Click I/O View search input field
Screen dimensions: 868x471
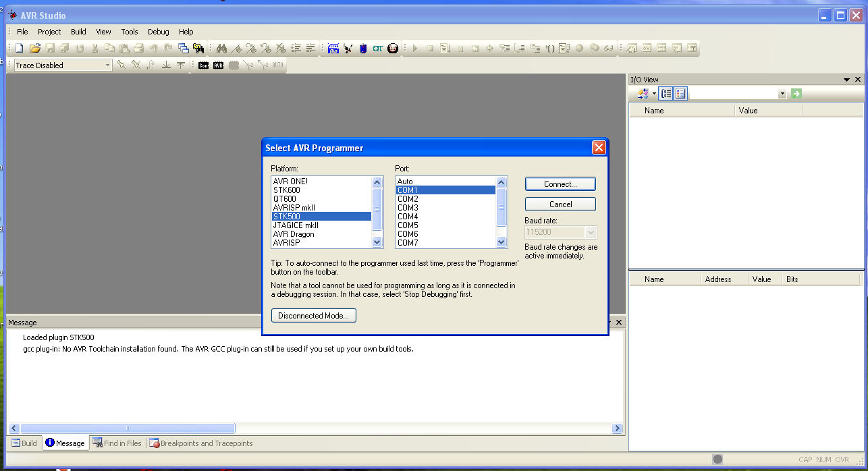click(734, 94)
